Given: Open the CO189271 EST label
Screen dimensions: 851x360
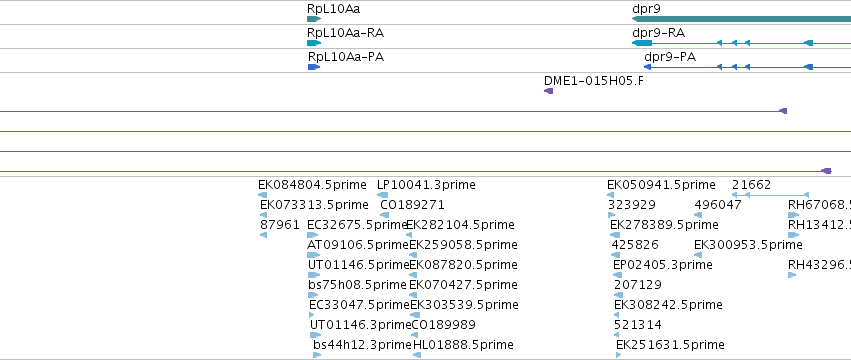Looking at the screenshot, I should coord(412,205).
